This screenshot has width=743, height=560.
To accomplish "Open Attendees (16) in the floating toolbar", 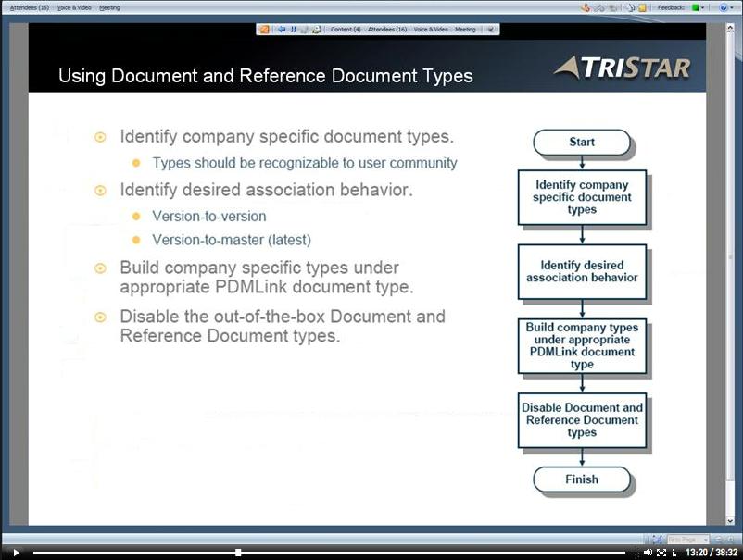I will pyautogui.click(x=387, y=30).
